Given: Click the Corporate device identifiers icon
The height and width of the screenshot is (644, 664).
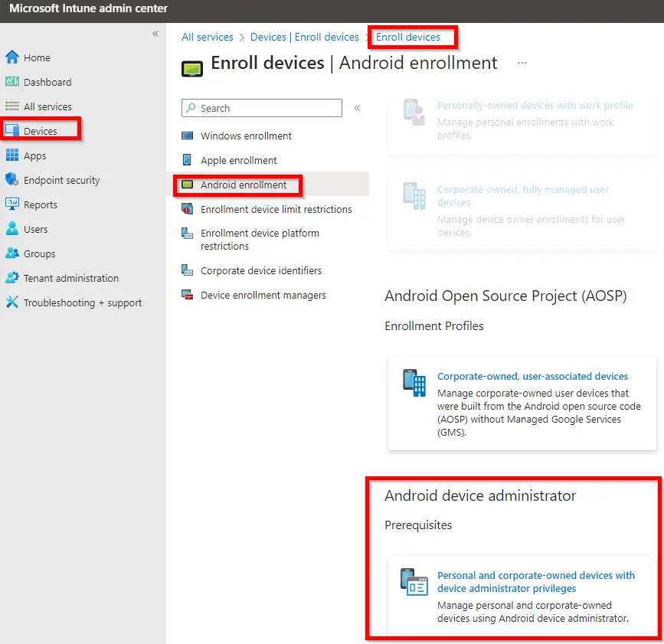Looking at the screenshot, I should (x=187, y=270).
